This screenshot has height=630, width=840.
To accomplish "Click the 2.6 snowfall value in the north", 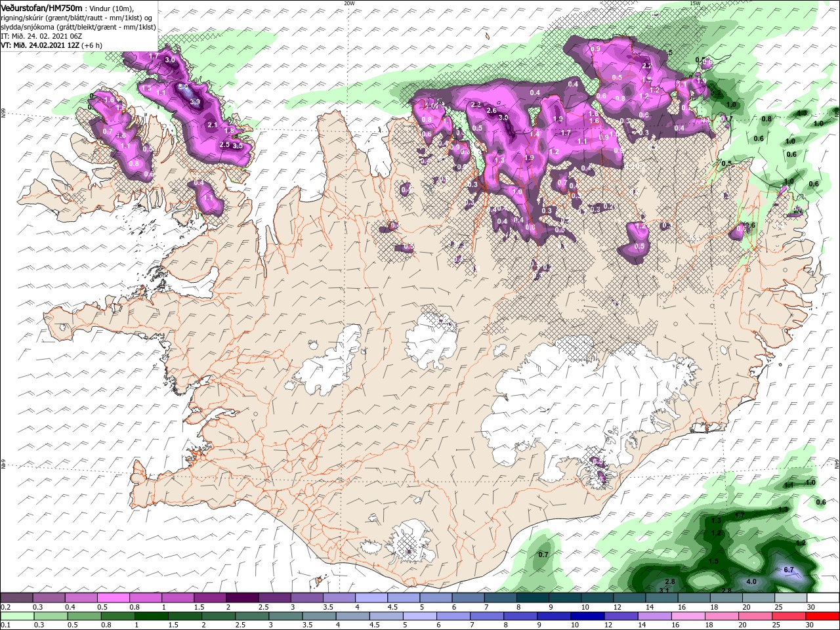I will [492, 110].
